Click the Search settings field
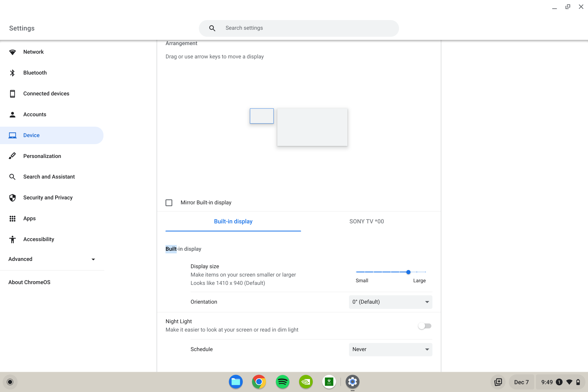The width and height of the screenshot is (588, 392). (299, 28)
